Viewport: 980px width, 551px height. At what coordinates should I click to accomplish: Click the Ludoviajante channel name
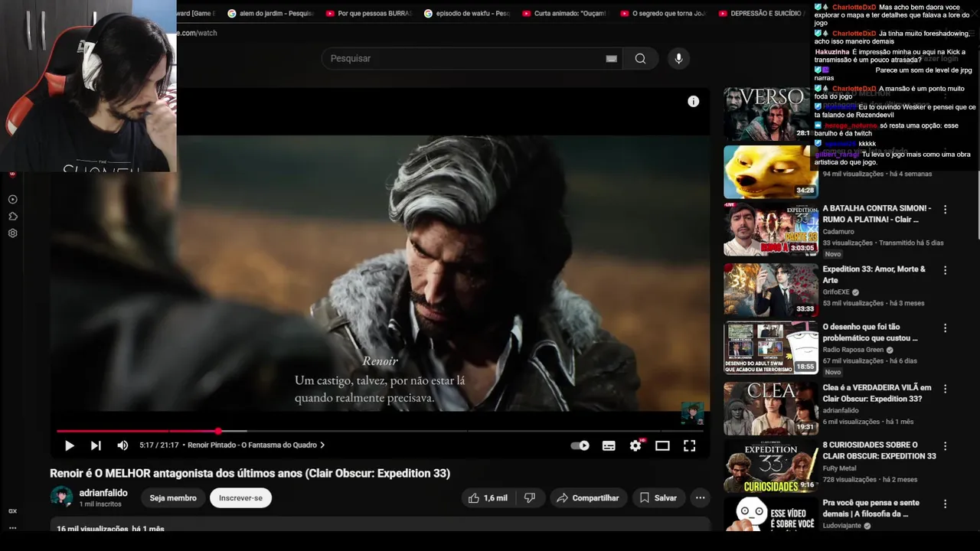pyautogui.click(x=841, y=526)
